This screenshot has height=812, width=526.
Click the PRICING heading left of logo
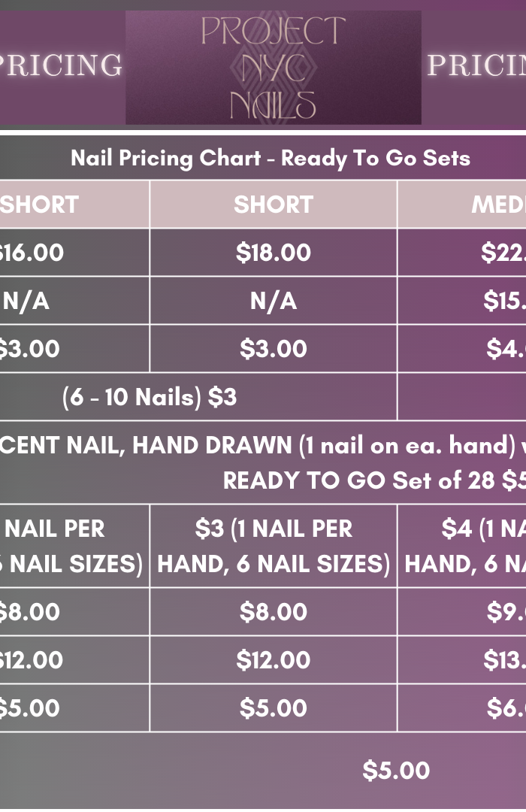pyautogui.click(x=60, y=66)
